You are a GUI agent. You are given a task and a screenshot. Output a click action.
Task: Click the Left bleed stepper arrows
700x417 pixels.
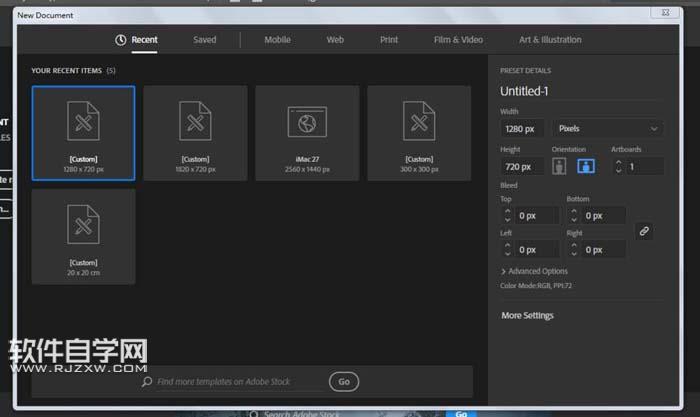click(x=507, y=250)
